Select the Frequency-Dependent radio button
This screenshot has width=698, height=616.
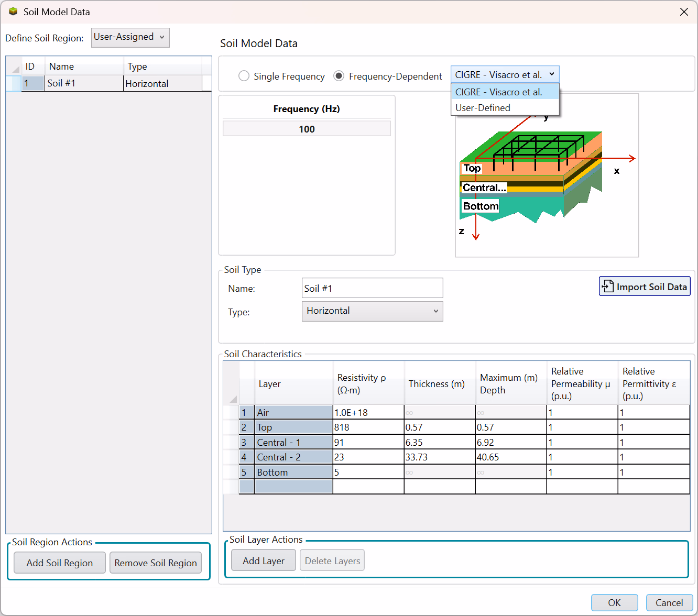tap(339, 76)
